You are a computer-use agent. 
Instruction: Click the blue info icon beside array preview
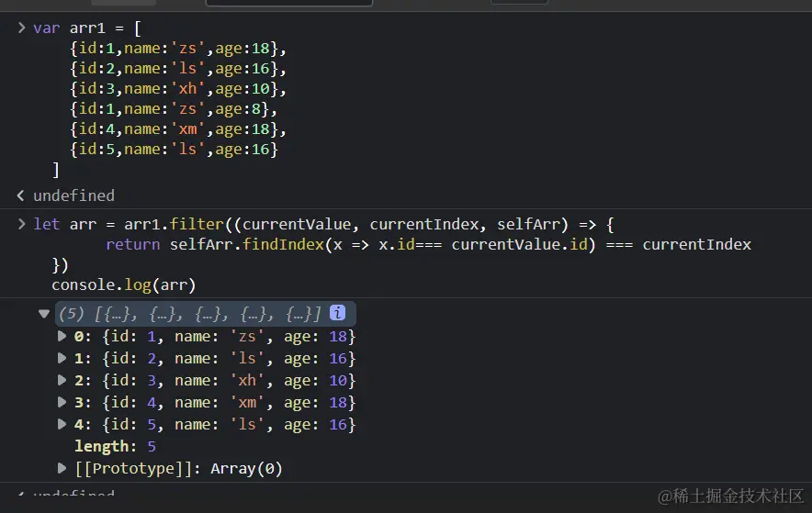pos(337,312)
